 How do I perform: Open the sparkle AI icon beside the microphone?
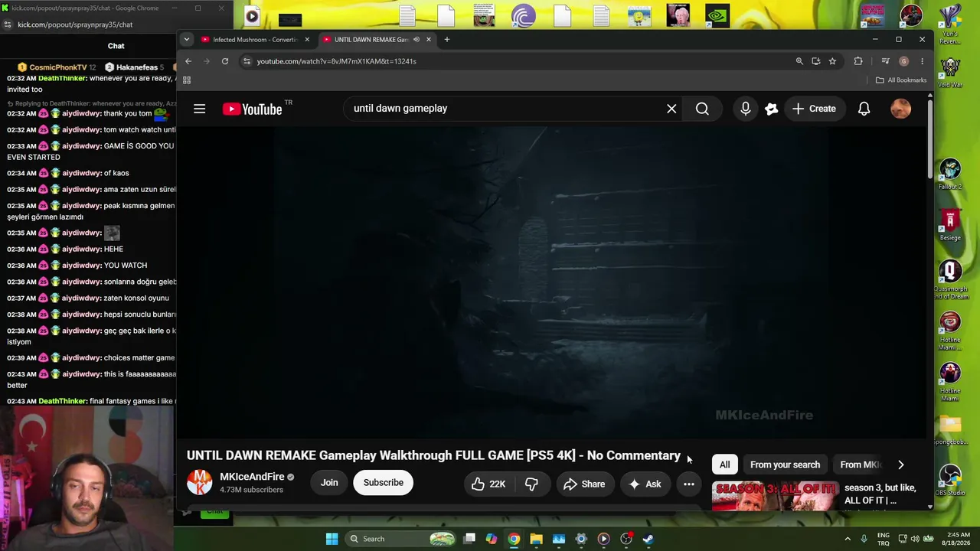pos(772,109)
